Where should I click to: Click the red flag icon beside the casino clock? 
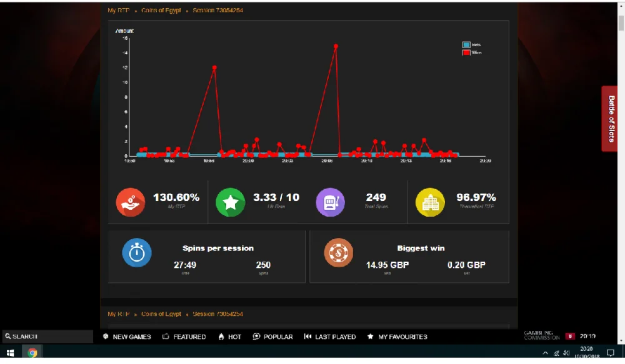pyautogui.click(x=570, y=336)
